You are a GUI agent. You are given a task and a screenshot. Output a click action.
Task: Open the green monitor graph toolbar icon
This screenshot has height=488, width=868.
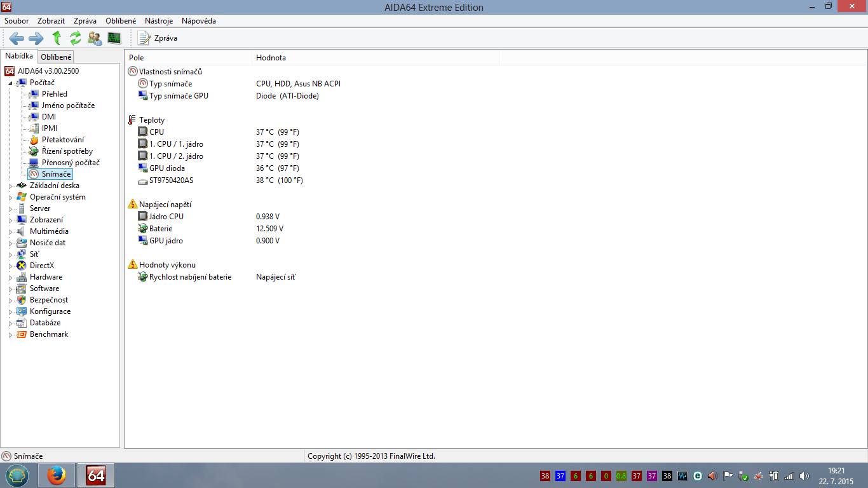(114, 38)
